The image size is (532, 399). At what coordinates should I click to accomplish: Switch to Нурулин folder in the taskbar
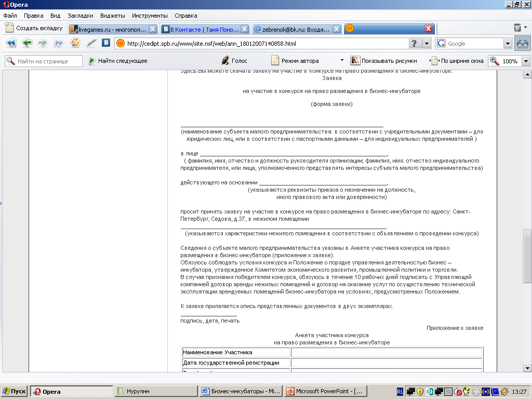point(156,392)
